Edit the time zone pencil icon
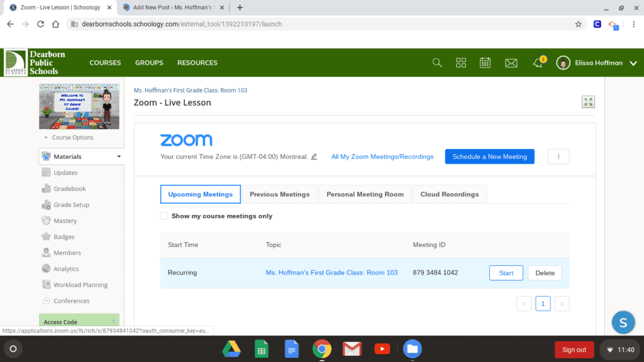 (314, 156)
